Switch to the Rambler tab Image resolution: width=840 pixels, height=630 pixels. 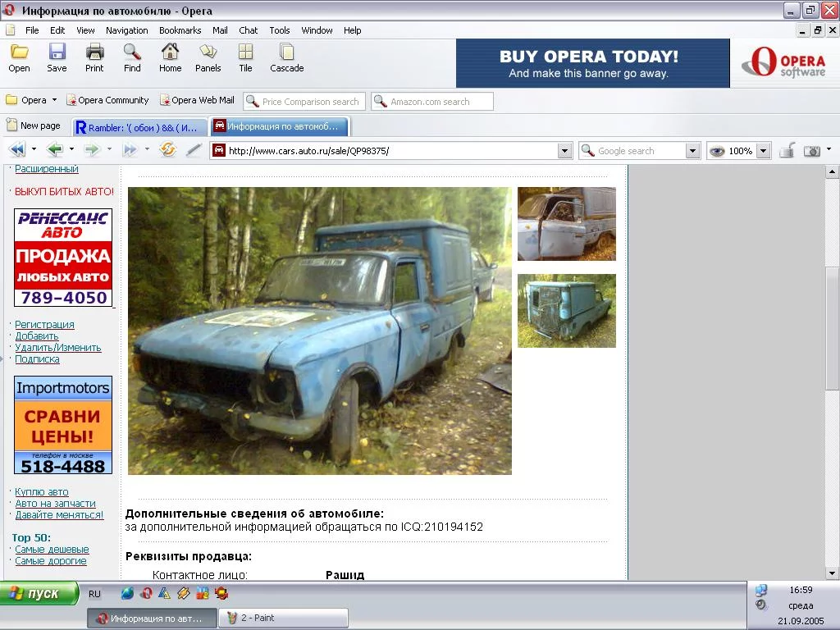click(x=137, y=127)
